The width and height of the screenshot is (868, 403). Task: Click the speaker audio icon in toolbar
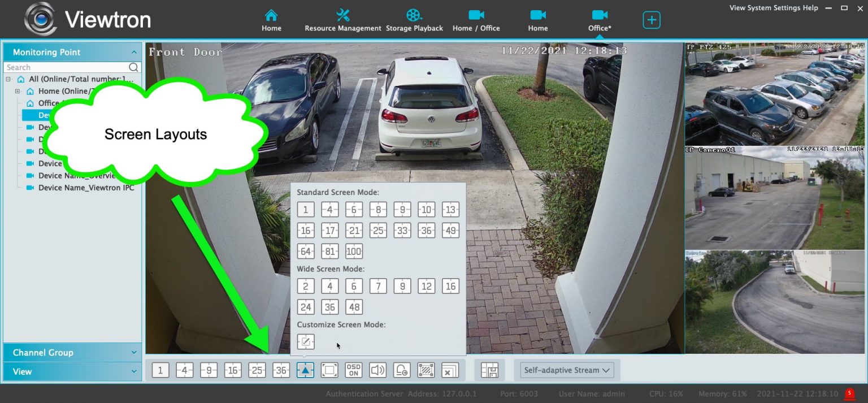tap(378, 370)
